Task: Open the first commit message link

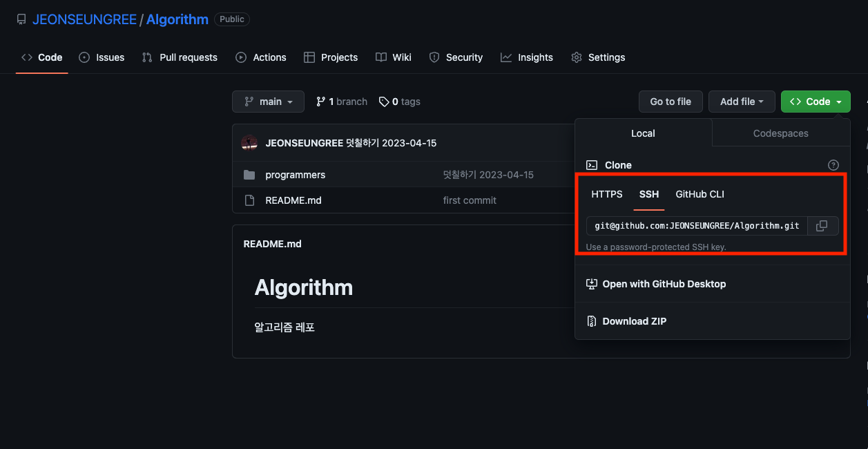Action: tap(470, 200)
